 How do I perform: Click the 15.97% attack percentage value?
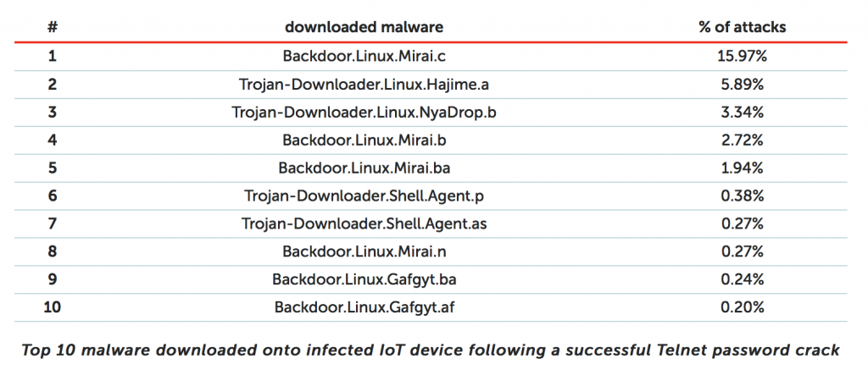pyautogui.click(x=742, y=56)
